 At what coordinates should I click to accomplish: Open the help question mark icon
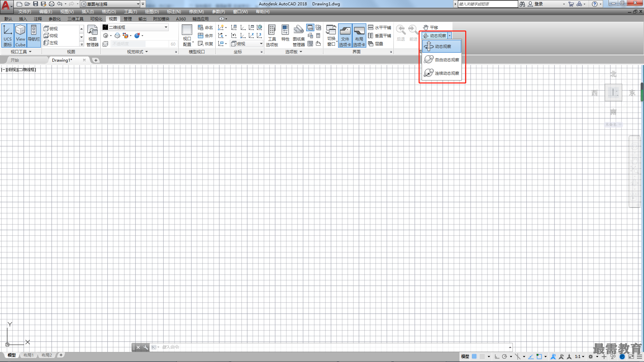tap(594, 4)
